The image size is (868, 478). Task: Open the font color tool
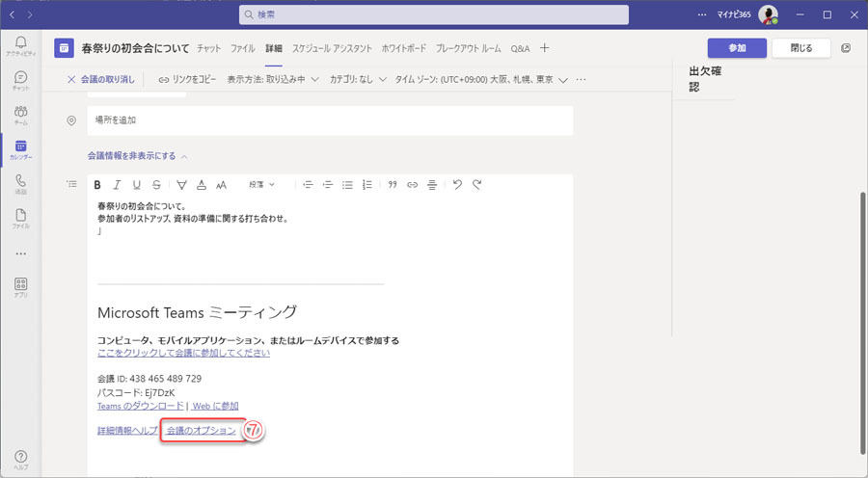[202, 185]
